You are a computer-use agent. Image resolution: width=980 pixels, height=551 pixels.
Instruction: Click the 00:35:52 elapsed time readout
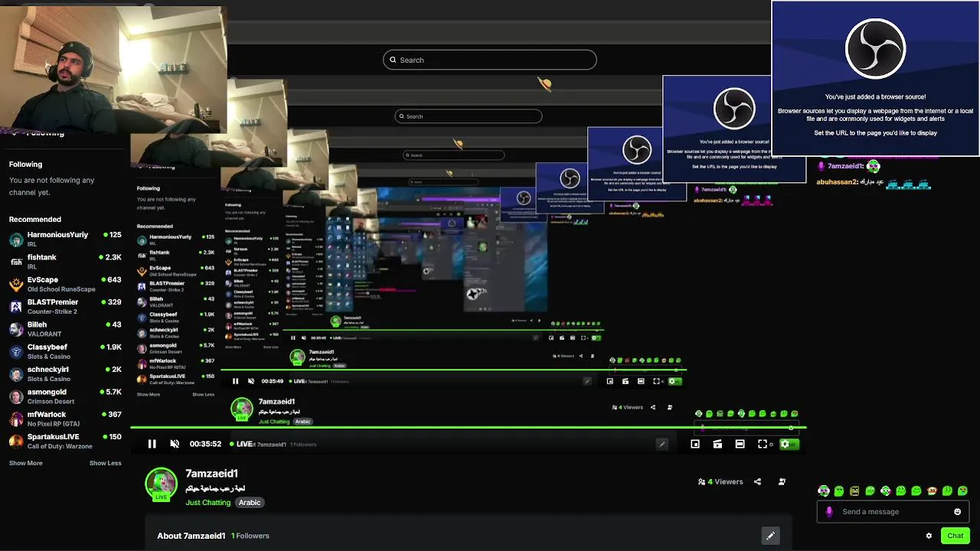pyautogui.click(x=205, y=444)
